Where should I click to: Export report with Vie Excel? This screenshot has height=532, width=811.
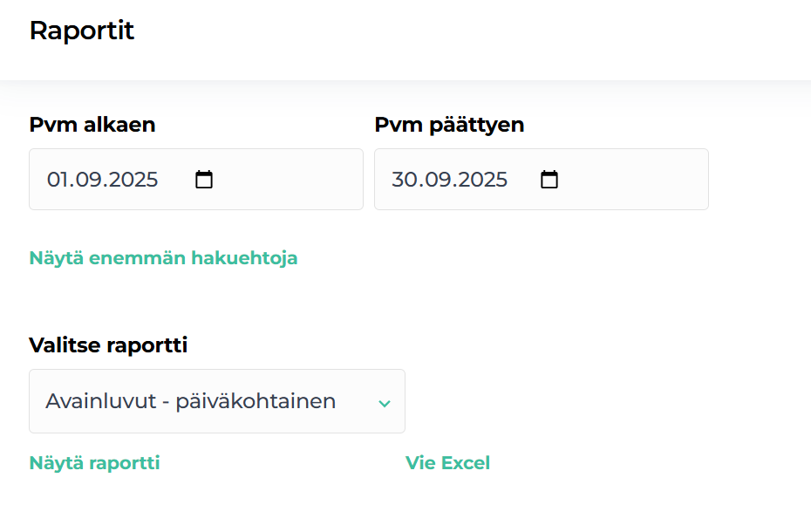(x=447, y=463)
